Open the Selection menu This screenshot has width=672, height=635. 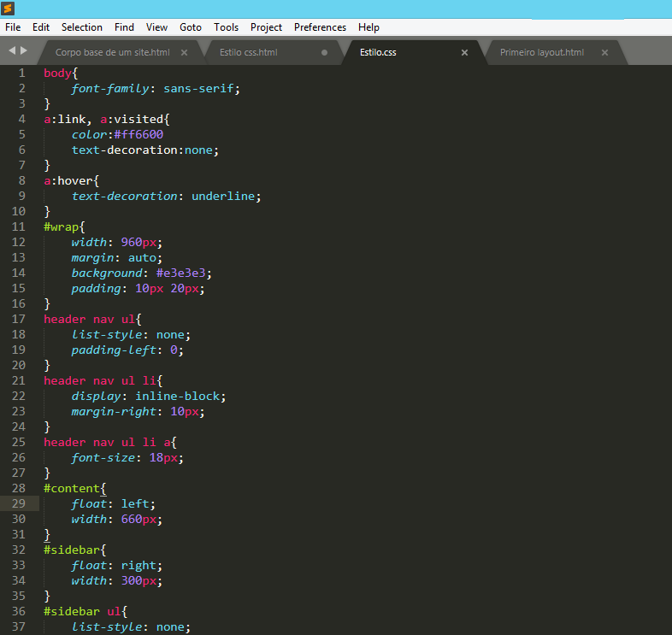click(81, 27)
